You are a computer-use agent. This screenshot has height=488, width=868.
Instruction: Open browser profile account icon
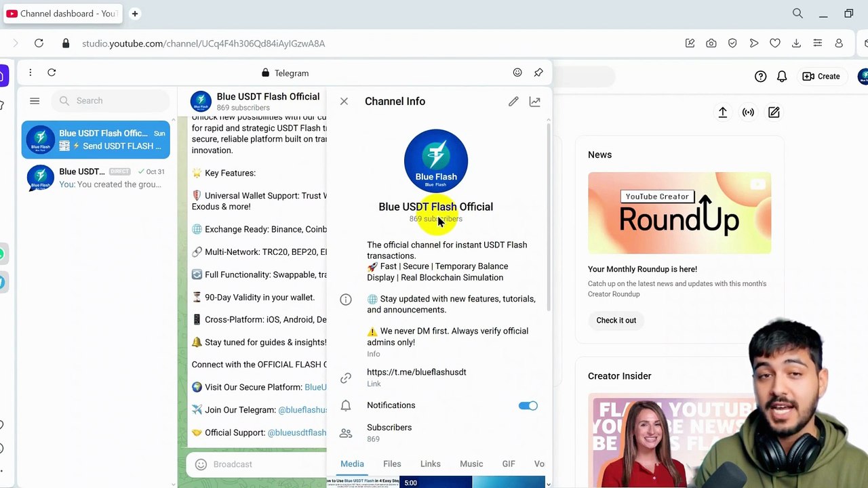click(x=839, y=43)
